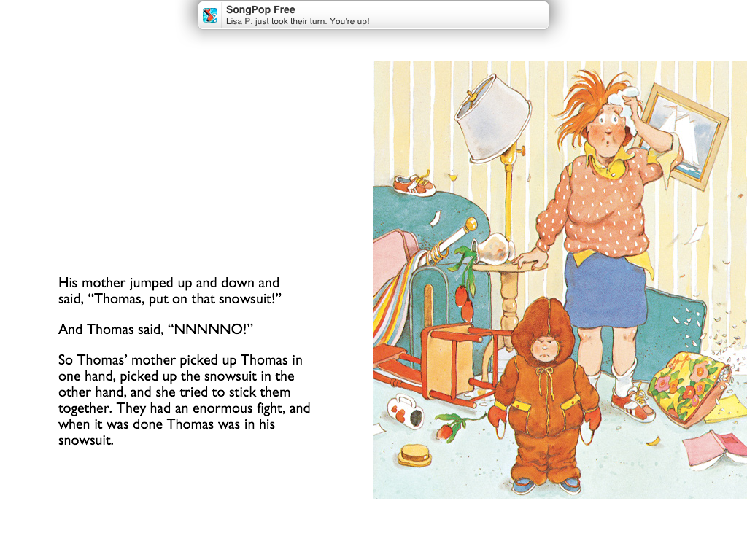747x560 pixels.
Task: Tap the mother's blue skirt
Action: (x=606, y=290)
